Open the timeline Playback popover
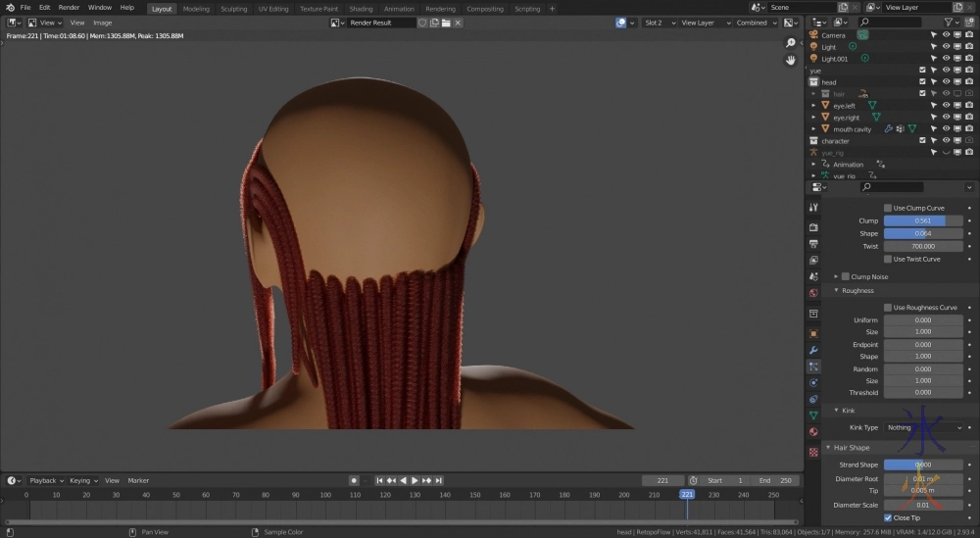Viewport: 980px width, 538px height. [45, 481]
